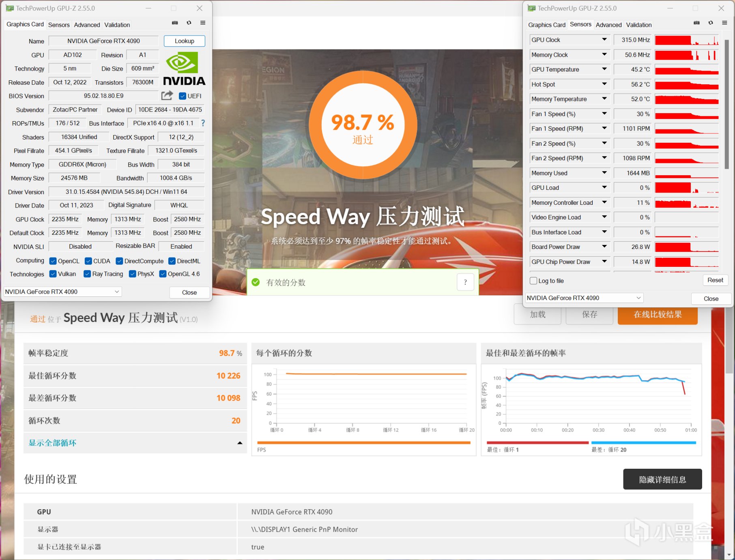Click the BIOS Version field 95.02.18.80.E9
This screenshot has height=560, width=735.
click(103, 96)
